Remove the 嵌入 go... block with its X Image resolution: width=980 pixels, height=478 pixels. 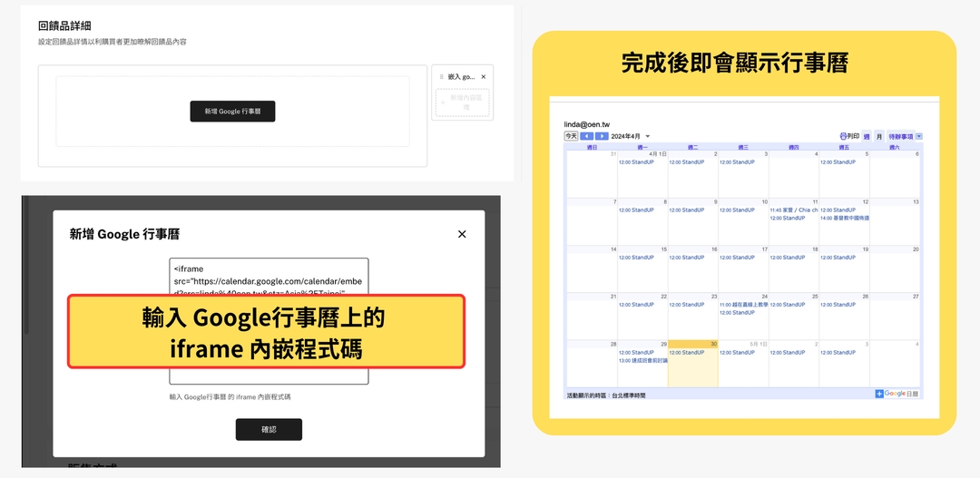[483, 77]
